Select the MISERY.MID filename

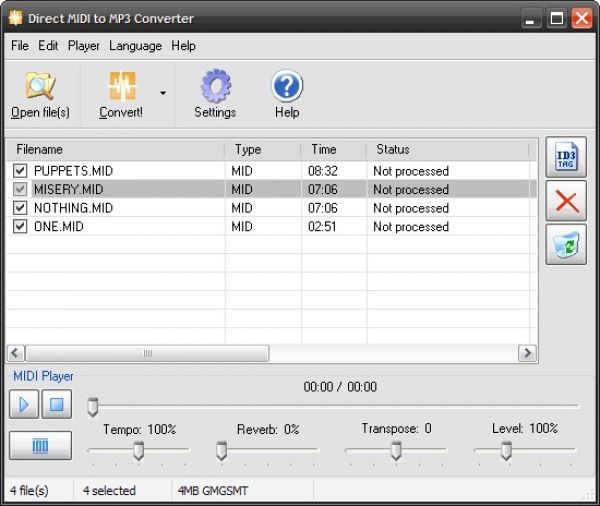(68, 189)
